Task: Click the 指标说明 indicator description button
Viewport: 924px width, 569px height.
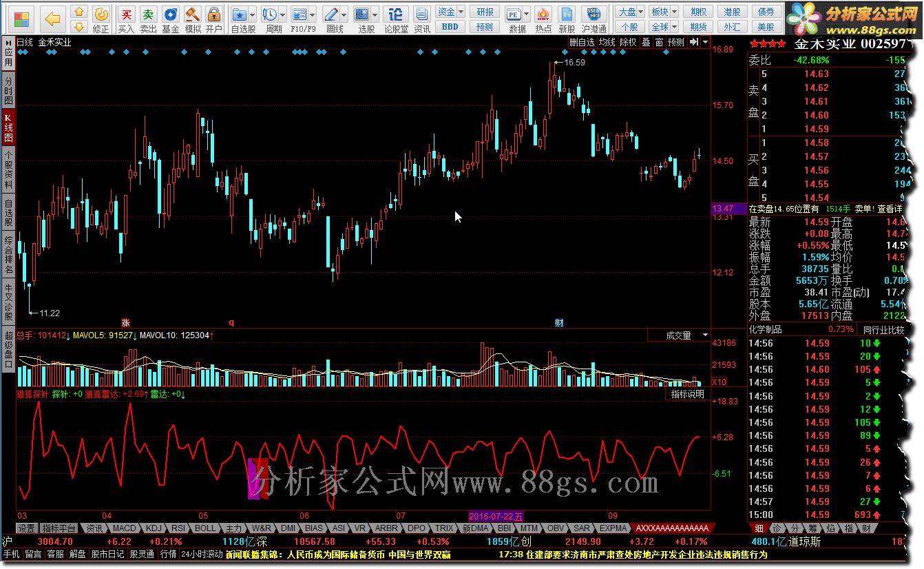Action: point(688,395)
